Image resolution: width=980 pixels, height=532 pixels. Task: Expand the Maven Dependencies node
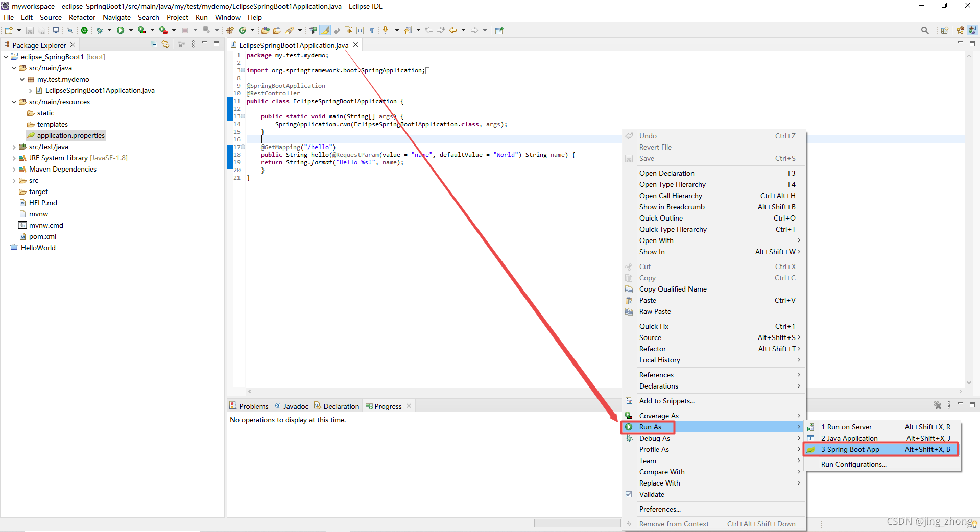pyautogui.click(x=14, y=169)
